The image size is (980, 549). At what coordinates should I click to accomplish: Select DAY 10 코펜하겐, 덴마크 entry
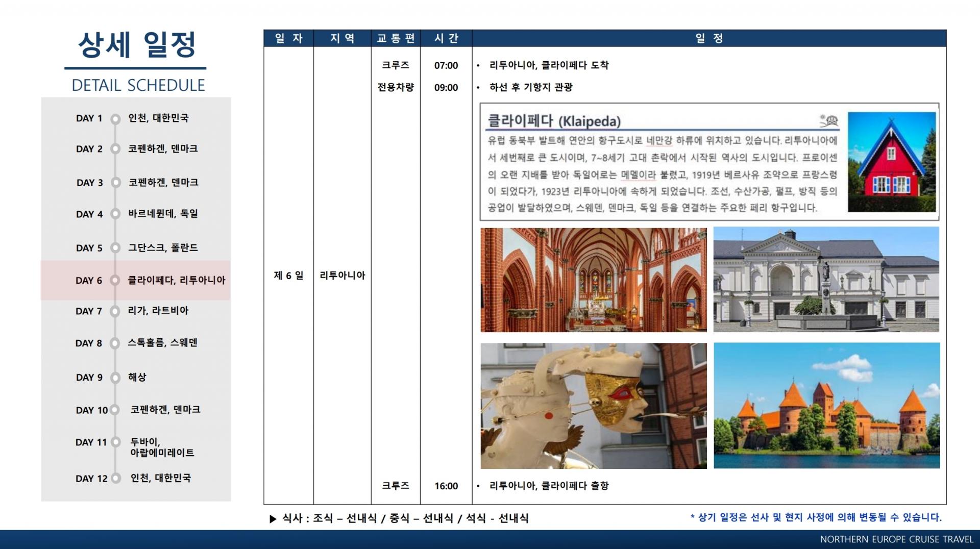[138, 410]
